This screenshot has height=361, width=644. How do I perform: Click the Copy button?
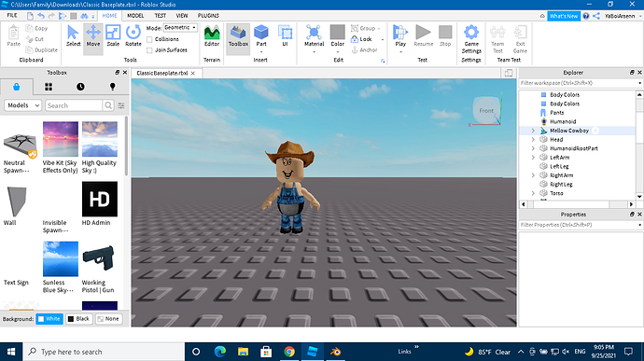coord(36,28)
